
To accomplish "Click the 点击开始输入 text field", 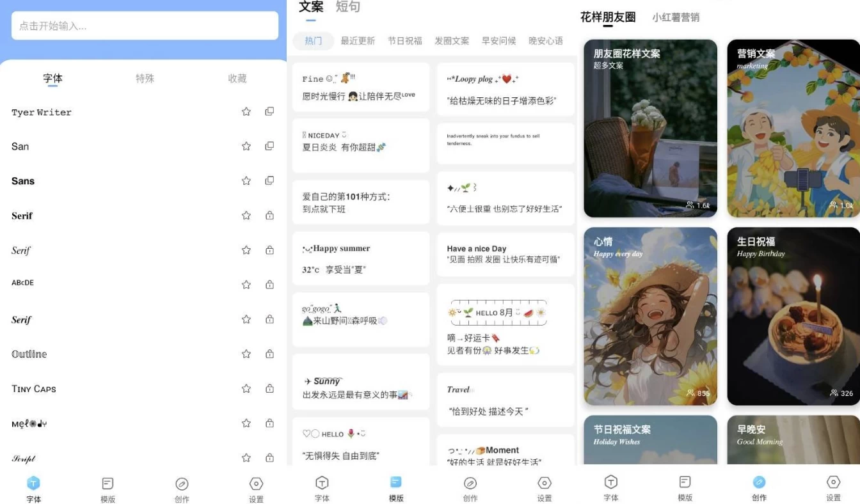I will click(x=145, y=26).
